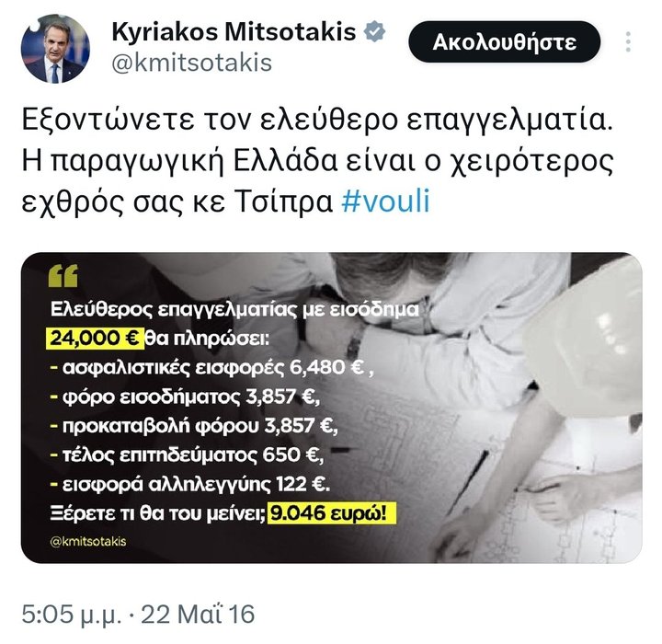Click the ασφαλιστικές εισφορές 6,480 € line

[x=211, y=368]
